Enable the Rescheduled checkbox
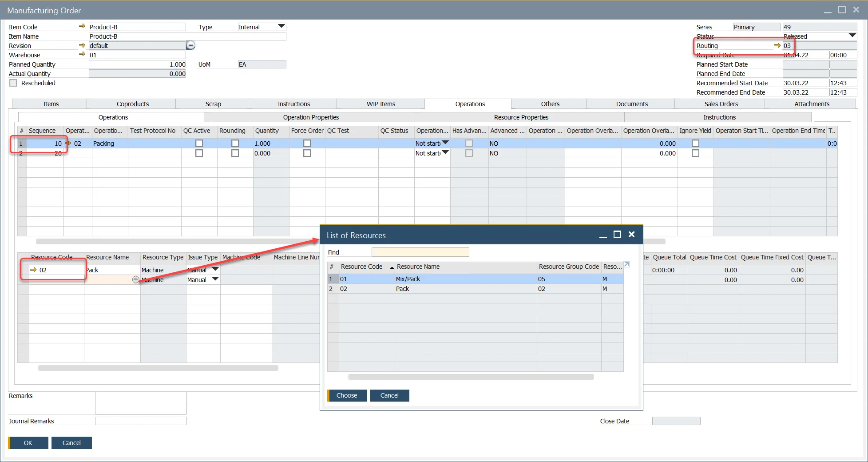This screenshot has width=868, height=462. pyautogui.click(x=13, y=83)
